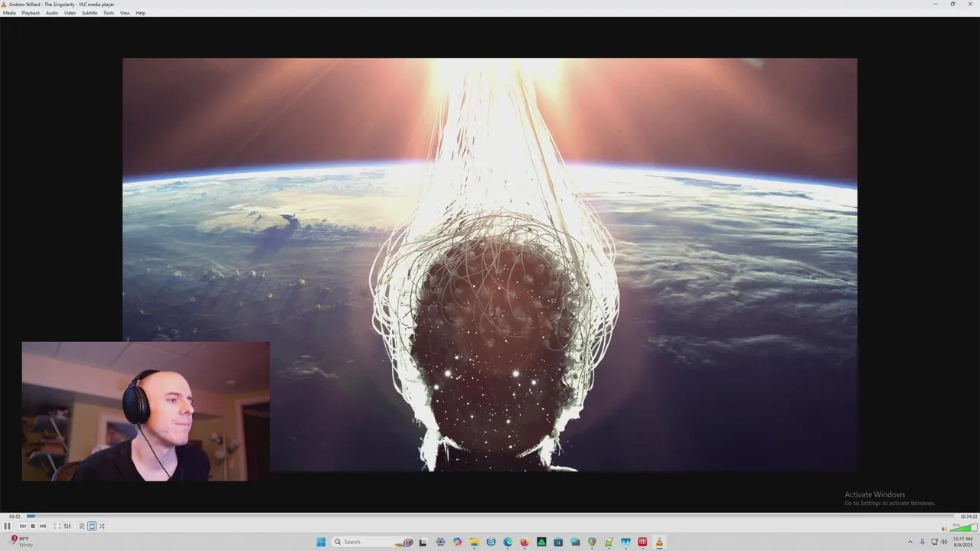The width and height of the screenshot is (980, 551).
Task: Open the green triangle app on taskbar
Action: 541,542
